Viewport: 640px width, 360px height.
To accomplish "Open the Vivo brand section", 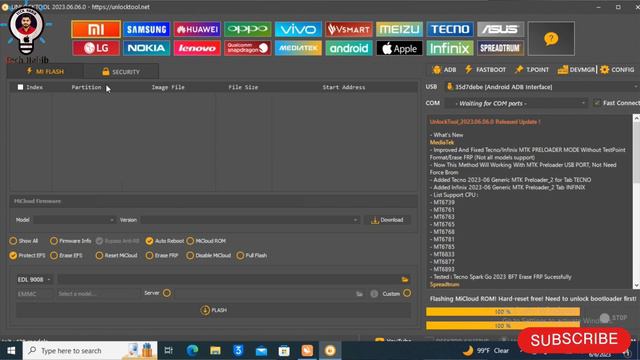I will [x=298, y=29].
